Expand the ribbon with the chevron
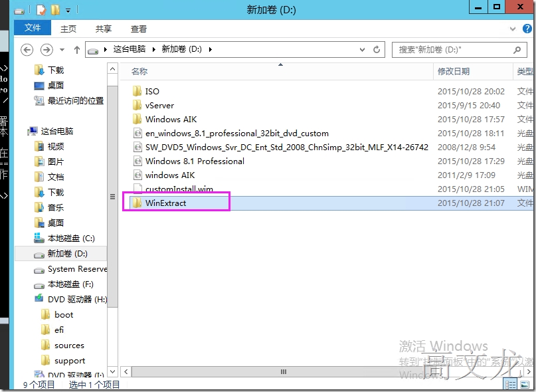This screenshot has height=392, width=536. [512, 29]
